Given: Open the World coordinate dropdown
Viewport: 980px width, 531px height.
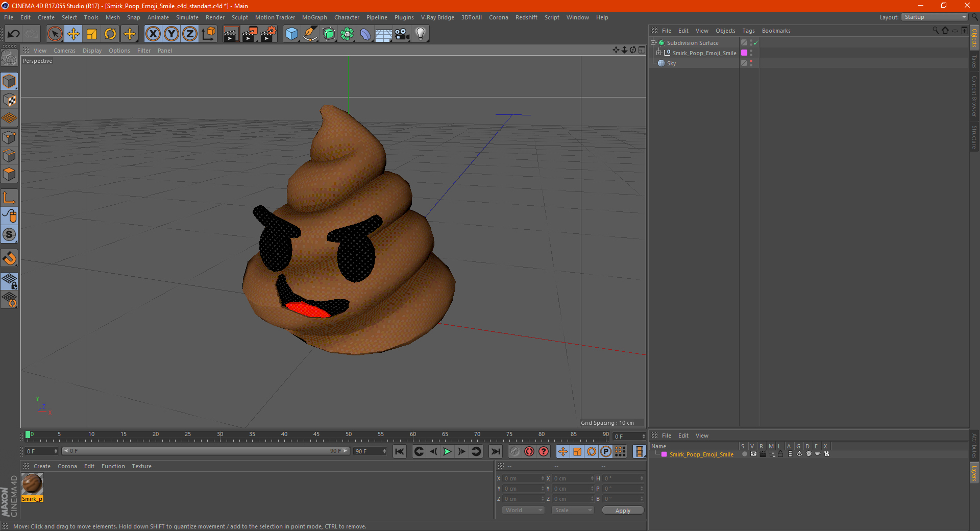Looking at the screenshot, I should coord(523,510).
